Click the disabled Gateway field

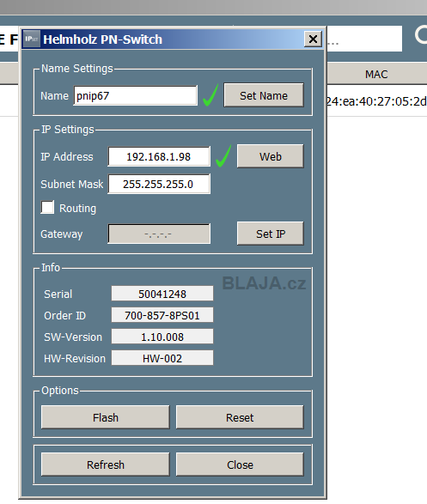pyautogui.click(x=159, y=234)
